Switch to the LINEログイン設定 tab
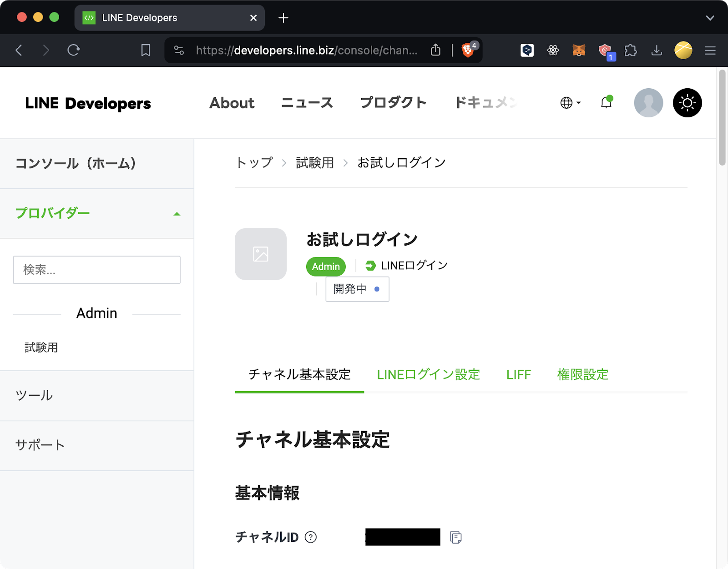The image size is (728, 569). coord(429,375)
